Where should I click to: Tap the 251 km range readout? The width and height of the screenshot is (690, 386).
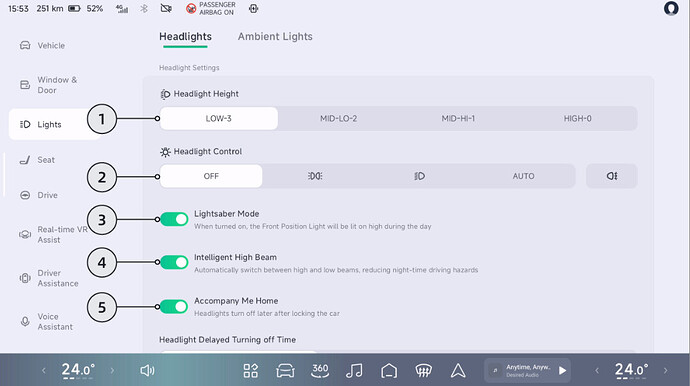50,9
